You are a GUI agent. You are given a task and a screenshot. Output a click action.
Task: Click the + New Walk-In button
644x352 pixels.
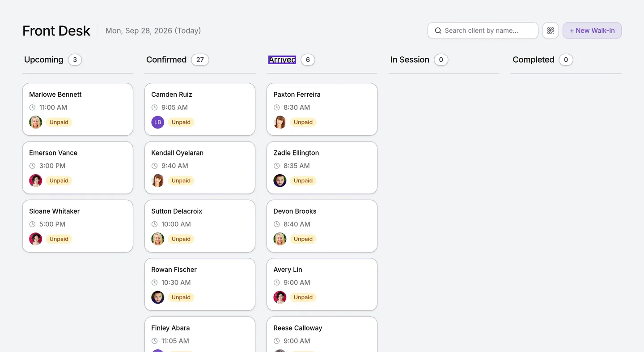(x=592, y=30)
